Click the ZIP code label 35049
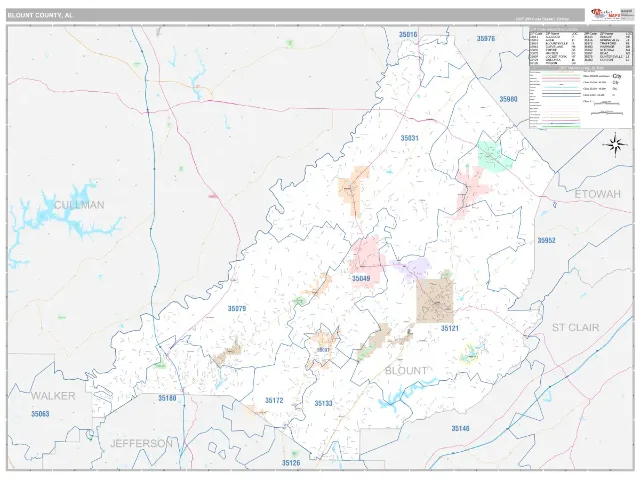The height and width of the screenshot is (480, 640). tap(361, 279)
